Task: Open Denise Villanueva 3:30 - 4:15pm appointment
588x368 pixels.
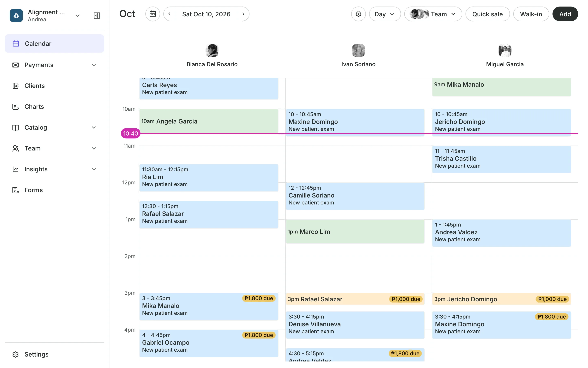Action: pyautogui.click(x=355, y=325)
